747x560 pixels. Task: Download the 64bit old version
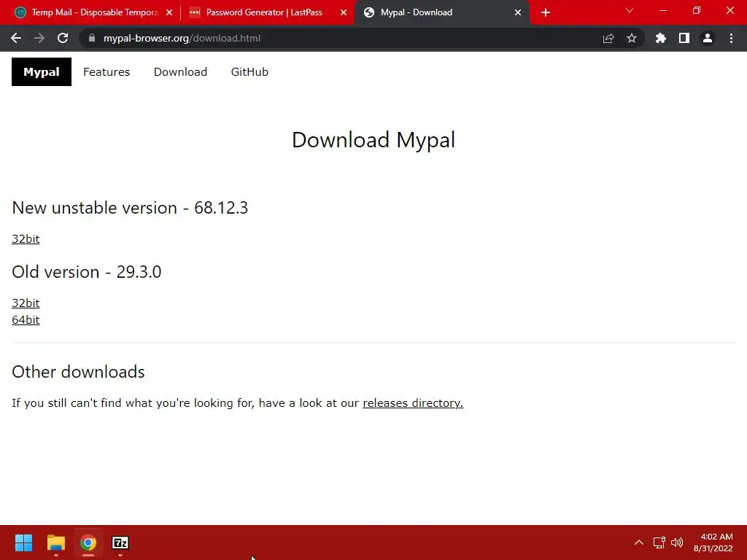coord(26,319)
